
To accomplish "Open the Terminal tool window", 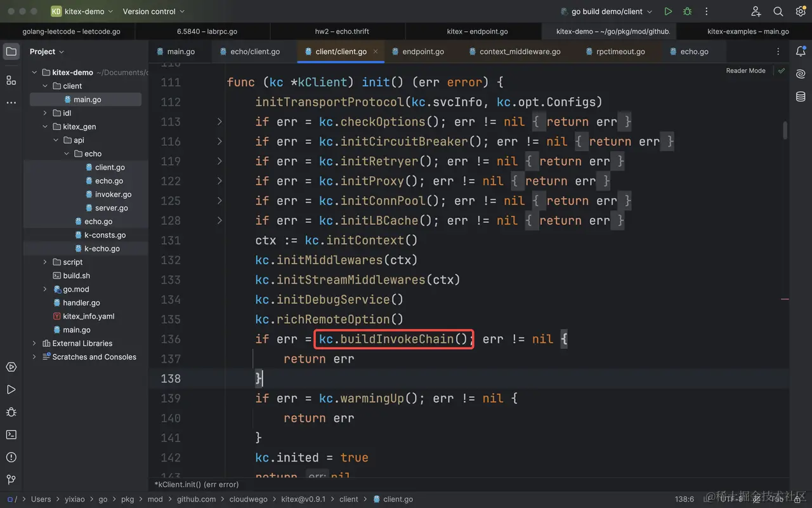I will 11,434.
